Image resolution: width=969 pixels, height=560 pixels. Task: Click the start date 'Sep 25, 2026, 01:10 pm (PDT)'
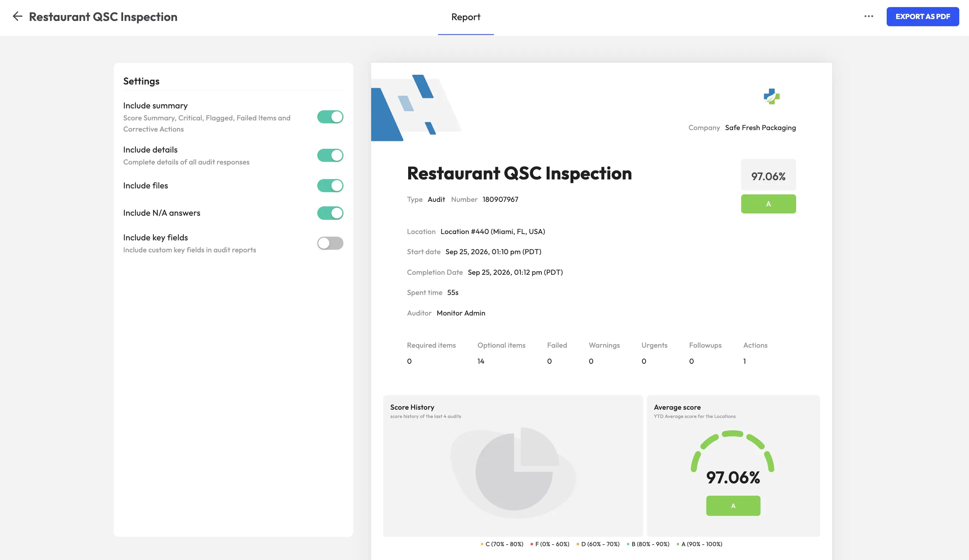[x=493, y=252]
